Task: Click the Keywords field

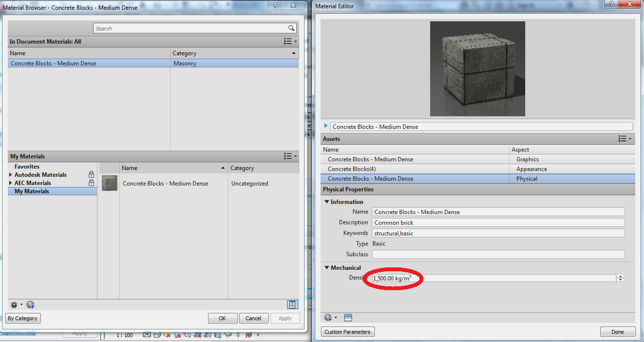Action: click(499, 233)
